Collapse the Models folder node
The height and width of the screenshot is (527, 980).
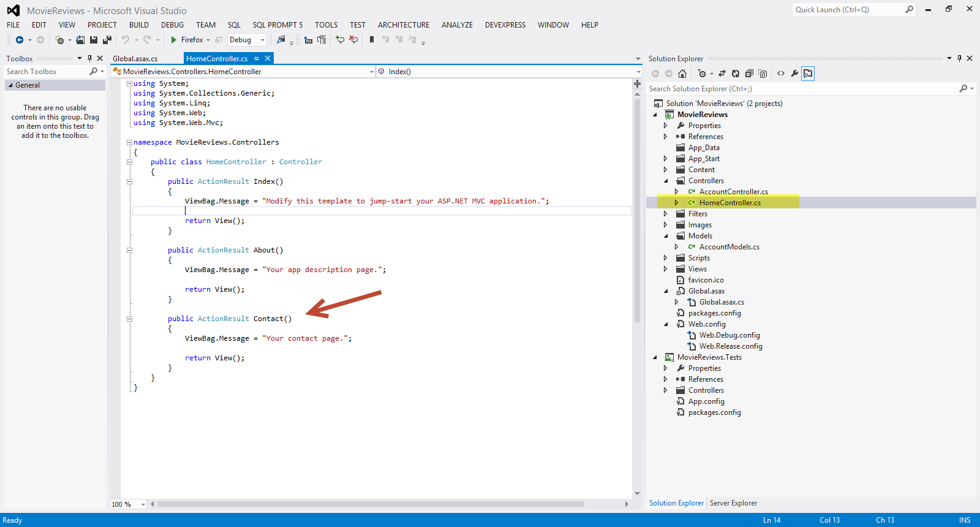click(x=666, y=236)
